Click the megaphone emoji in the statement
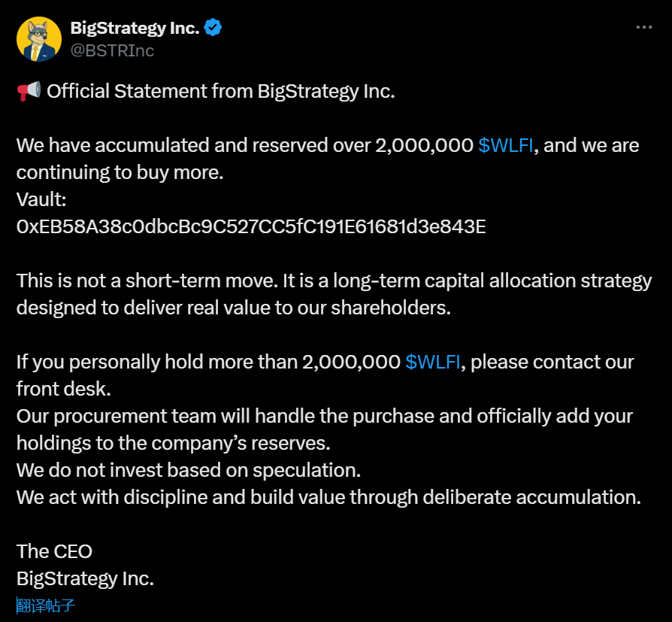 click(x=27, y=90)
